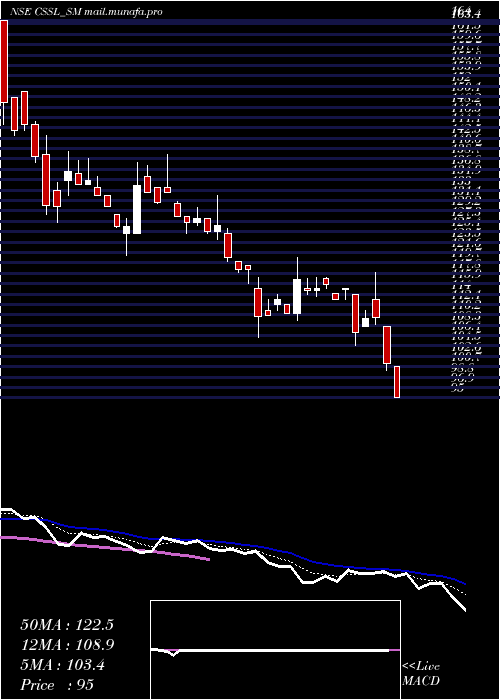Click the pink 50MA line segment

pyautogui.click(x=105, y=548)
